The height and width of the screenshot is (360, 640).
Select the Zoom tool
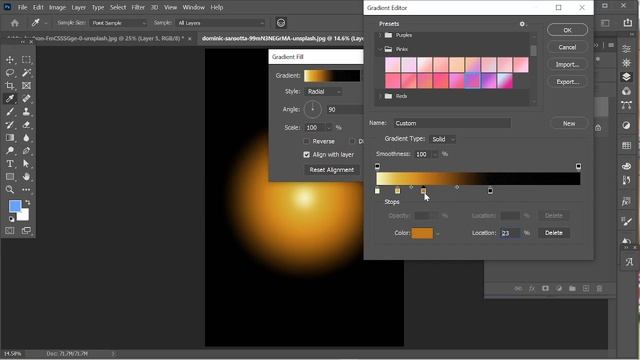(x=10, y=190)
